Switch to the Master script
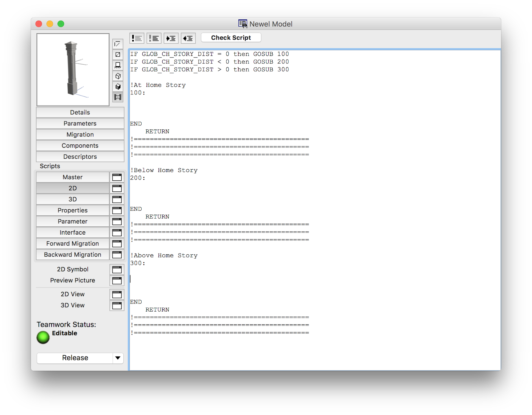Image resolution: width=532 pixels, height=415 pixels. point(72,177)
